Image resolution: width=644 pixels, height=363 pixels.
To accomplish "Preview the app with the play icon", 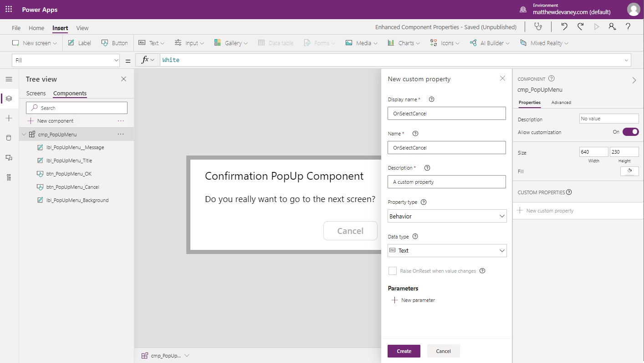I will pos(596,27).
